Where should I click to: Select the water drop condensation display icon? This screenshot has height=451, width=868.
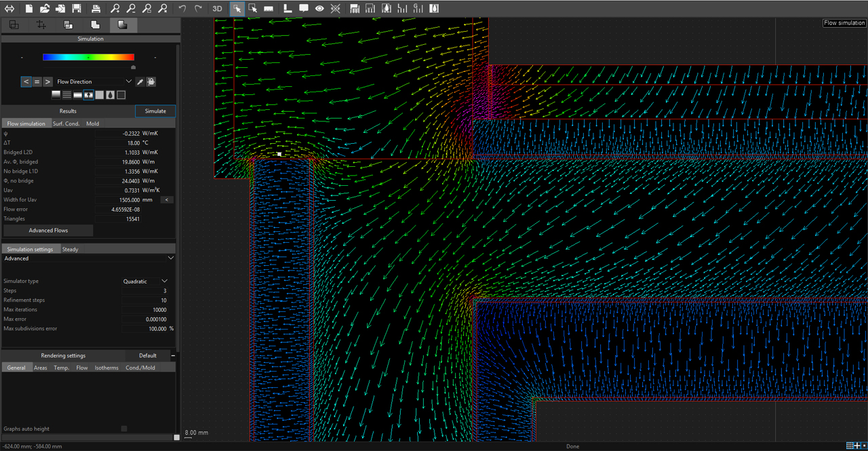point(111,95)
